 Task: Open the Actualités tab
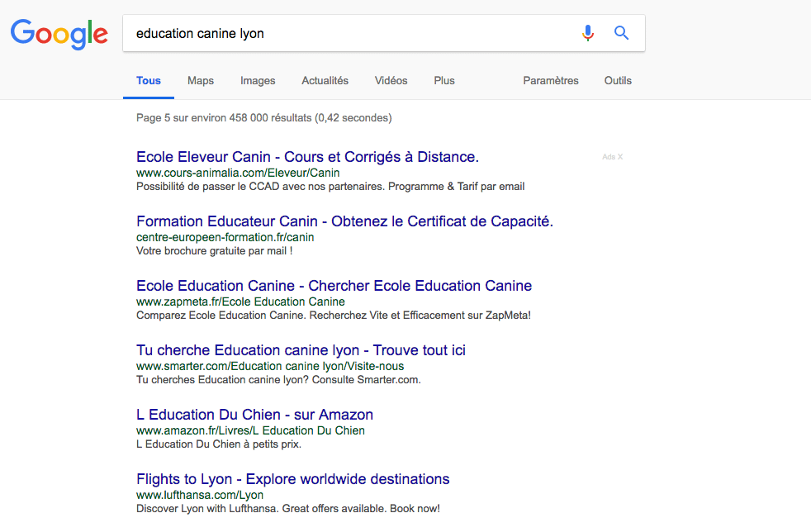(x=325, y=81)
